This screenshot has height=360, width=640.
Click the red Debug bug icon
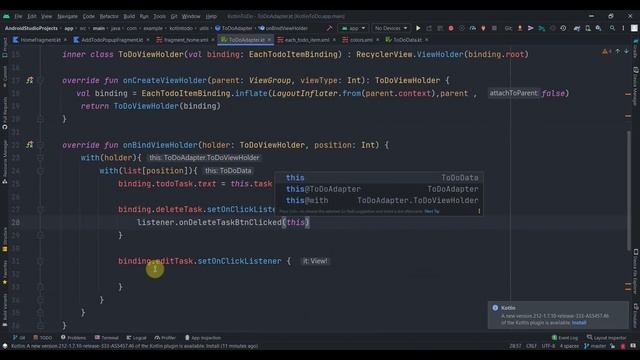pos(451,28)
